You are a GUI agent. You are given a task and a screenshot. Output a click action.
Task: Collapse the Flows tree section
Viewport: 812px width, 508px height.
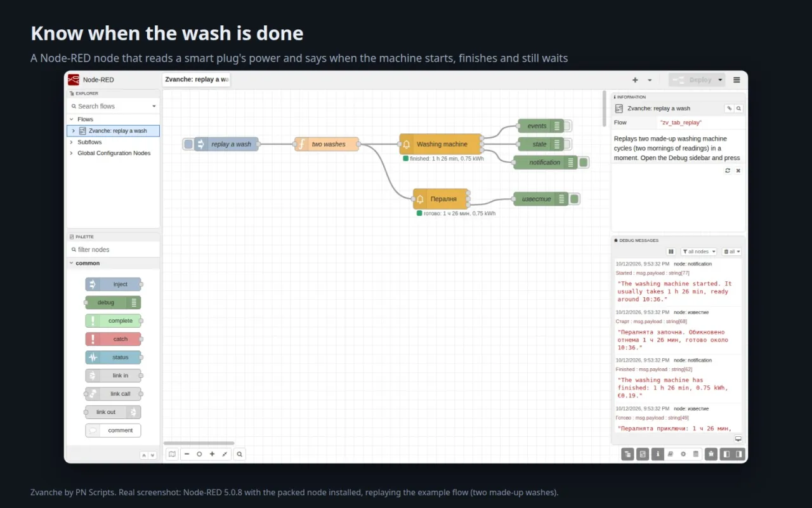pyautogui.click(x=72, y=119)
